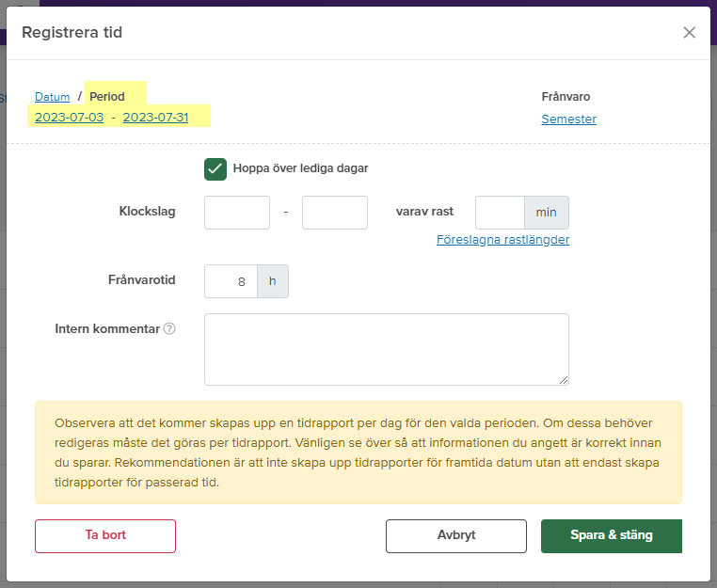Click the Frånvarotid hours field
Image resolution: width=717 pixels, height=588 pixels.
pos(231,281)
